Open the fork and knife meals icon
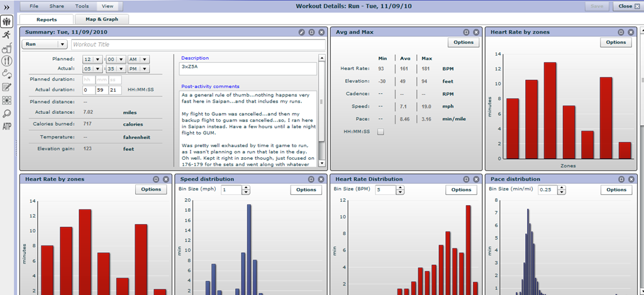Screen dimensions: 644x295 (x=6, y=61)
